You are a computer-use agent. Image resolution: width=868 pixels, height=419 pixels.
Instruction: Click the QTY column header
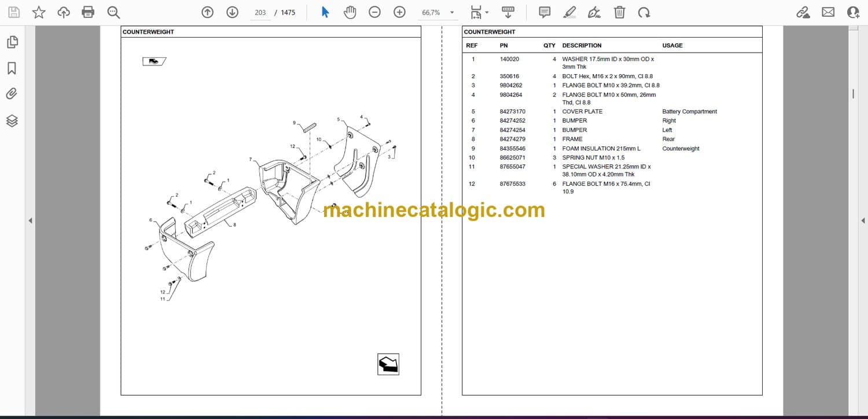click(x=549, y=45)
